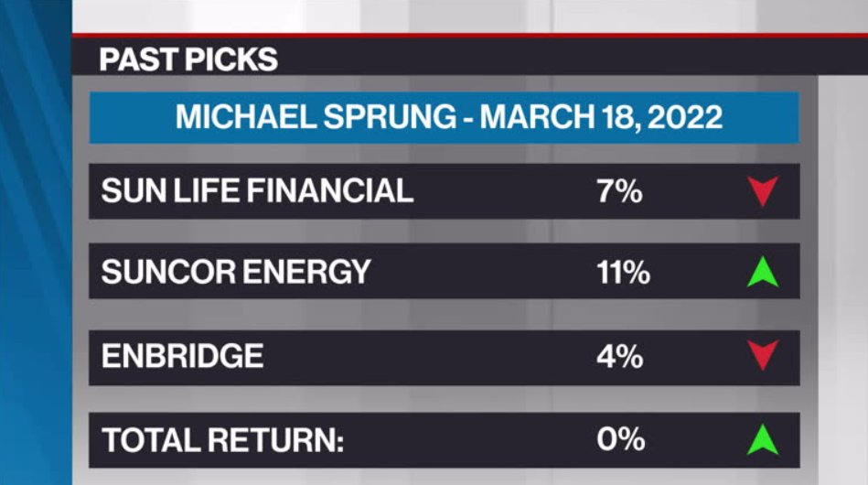Click the green up arrow beside Suncor Energy
This screenshot has width=868, height=485.
click(x=763, y=272)
